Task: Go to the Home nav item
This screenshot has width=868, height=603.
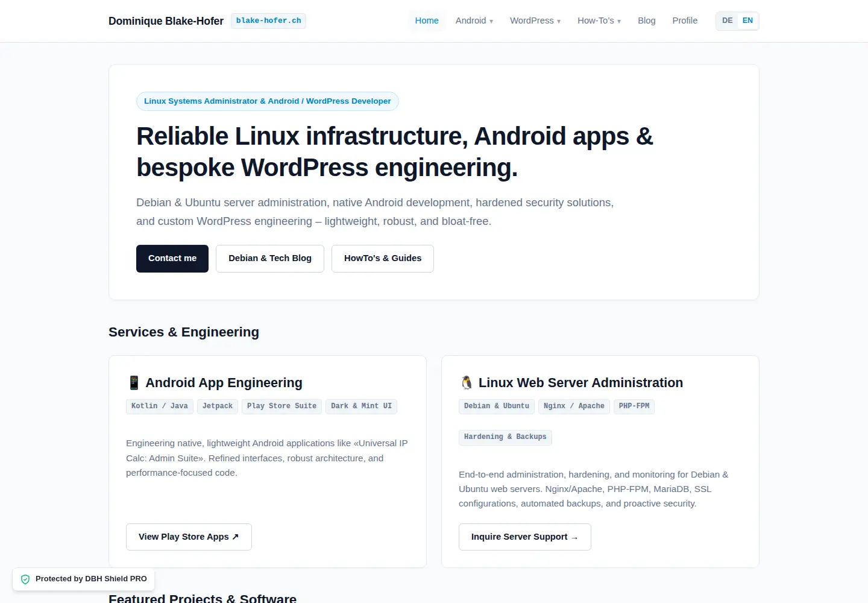Action: coord(427,21)
